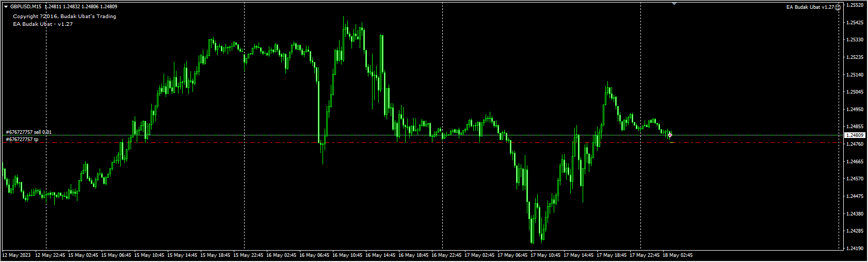Screen dimensions: 868x262
Task: Click the 'EA Budak Ubat - v1.27' comment line
Action: coord(43,24)
